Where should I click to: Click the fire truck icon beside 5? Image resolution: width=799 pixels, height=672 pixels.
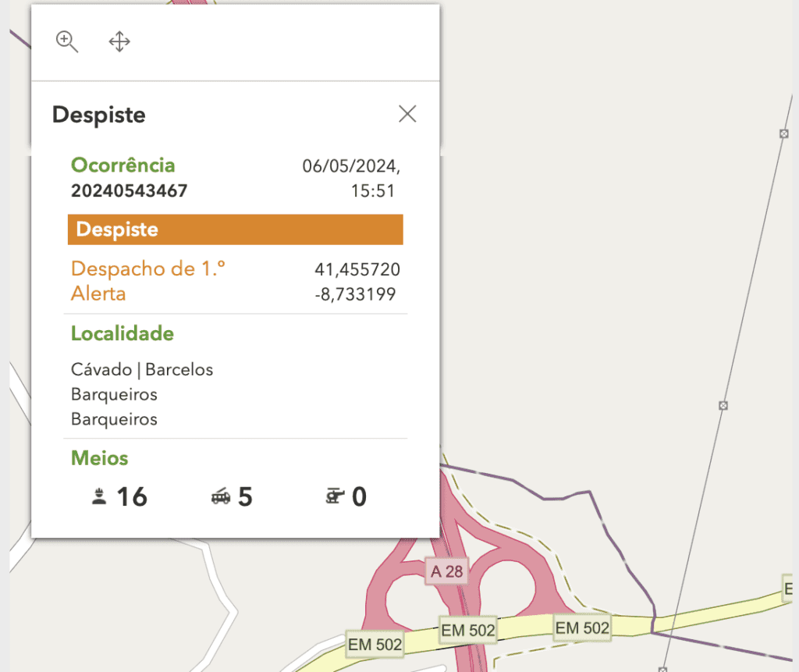click(221, 497)
